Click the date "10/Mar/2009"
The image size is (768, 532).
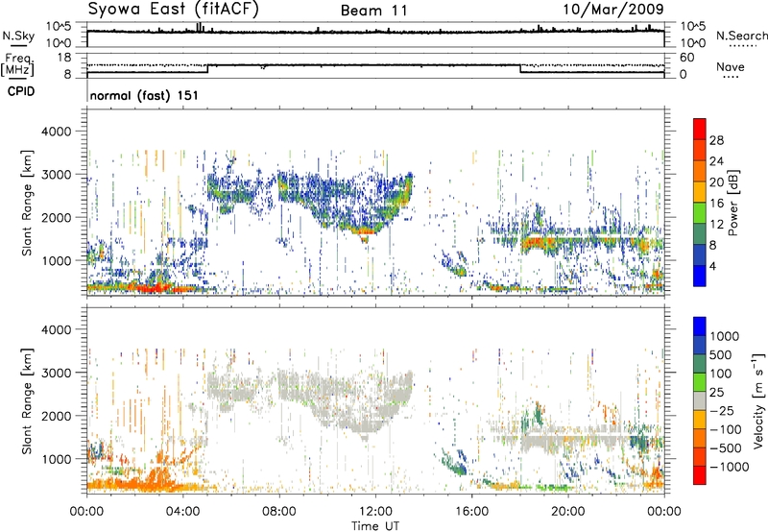[x=613, y=9]
